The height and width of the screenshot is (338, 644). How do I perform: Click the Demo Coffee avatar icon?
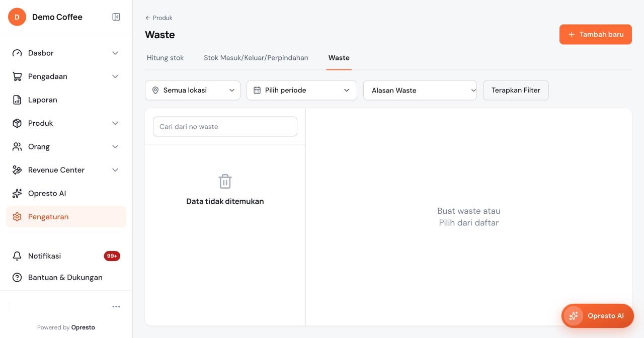(x=17, y=17)
